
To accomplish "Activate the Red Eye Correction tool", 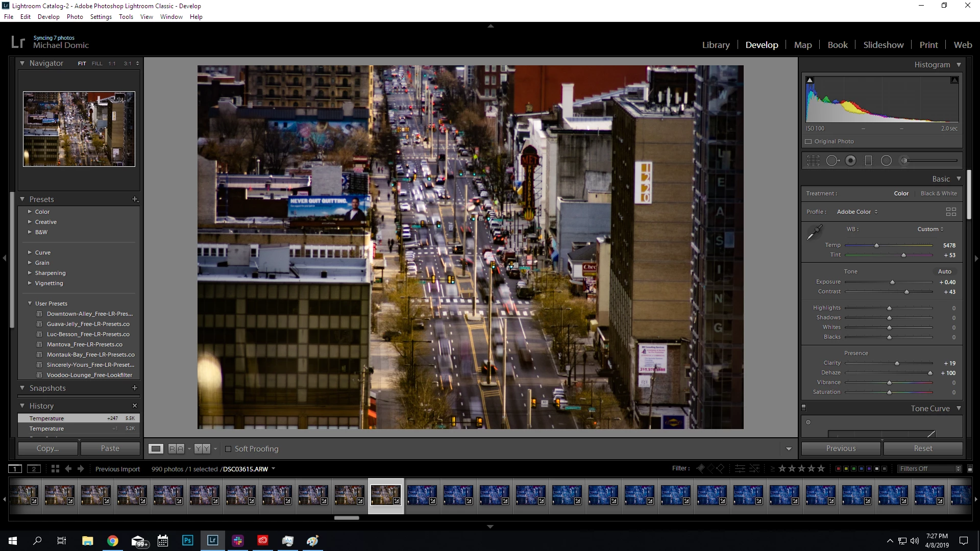I will tap(851, 161).
